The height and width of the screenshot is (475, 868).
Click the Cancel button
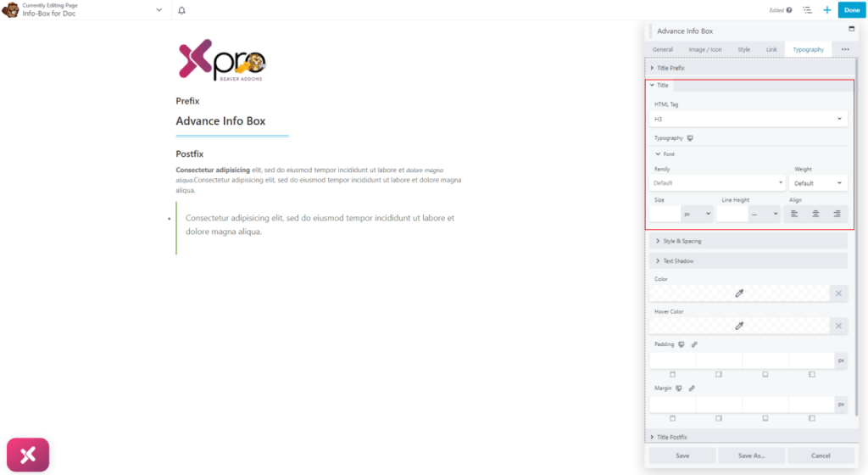(821, 455)
